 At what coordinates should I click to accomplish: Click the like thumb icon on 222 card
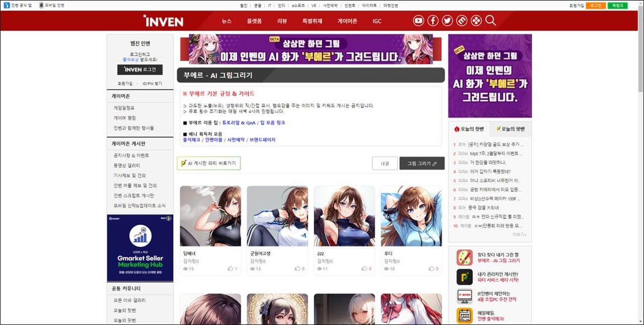tap(365, 268)
